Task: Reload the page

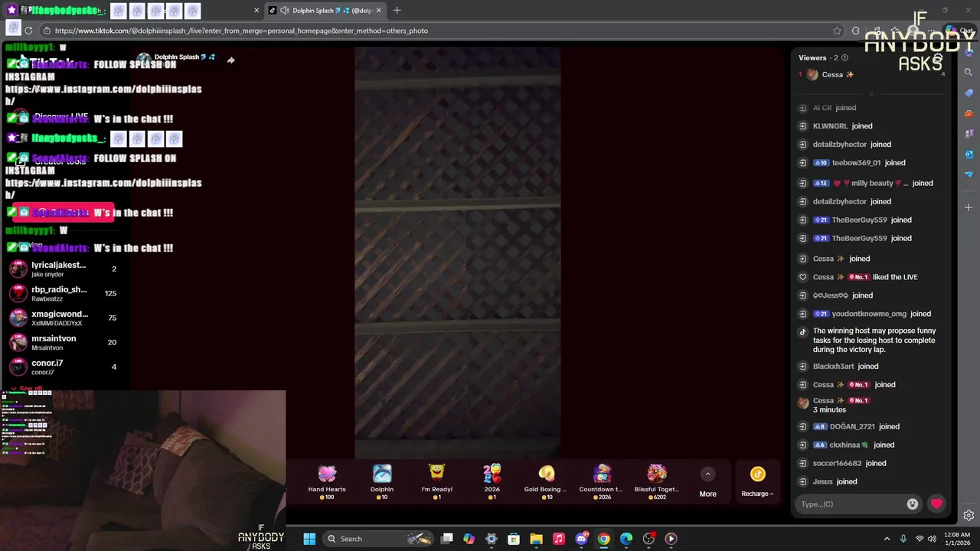Action: [28, 31]
